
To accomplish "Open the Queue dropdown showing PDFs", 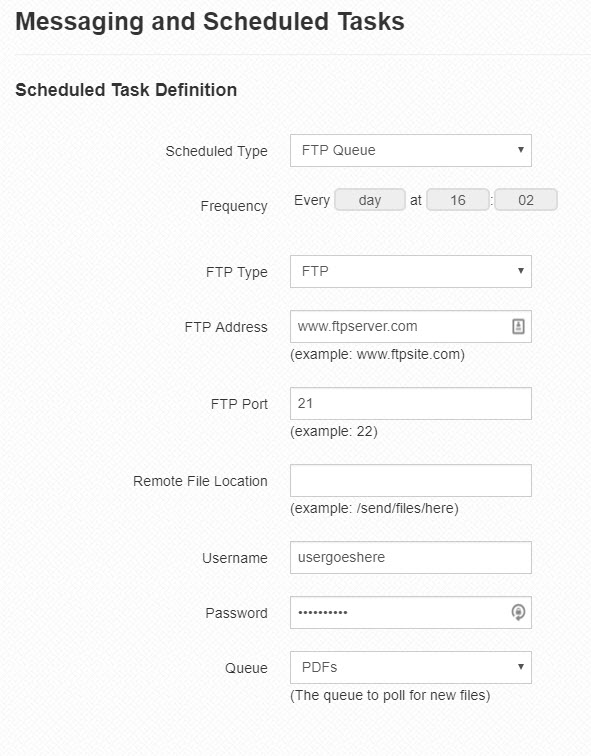I will pyautogui.click(x=411, y=667).
